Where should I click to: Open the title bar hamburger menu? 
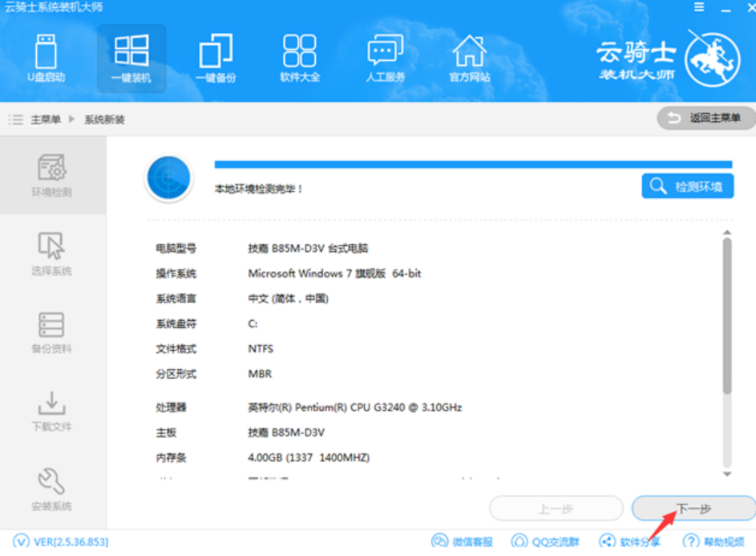[x=700, y=7]
